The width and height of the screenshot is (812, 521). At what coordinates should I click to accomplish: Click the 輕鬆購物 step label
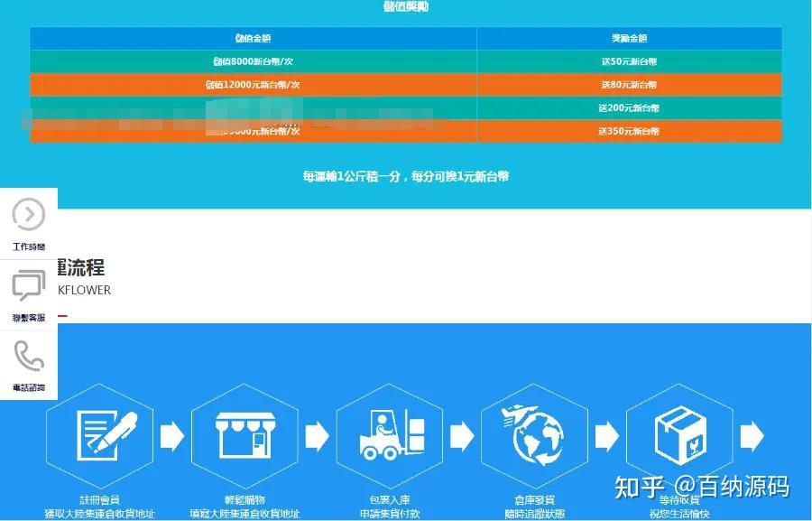(x=245, y=499)
